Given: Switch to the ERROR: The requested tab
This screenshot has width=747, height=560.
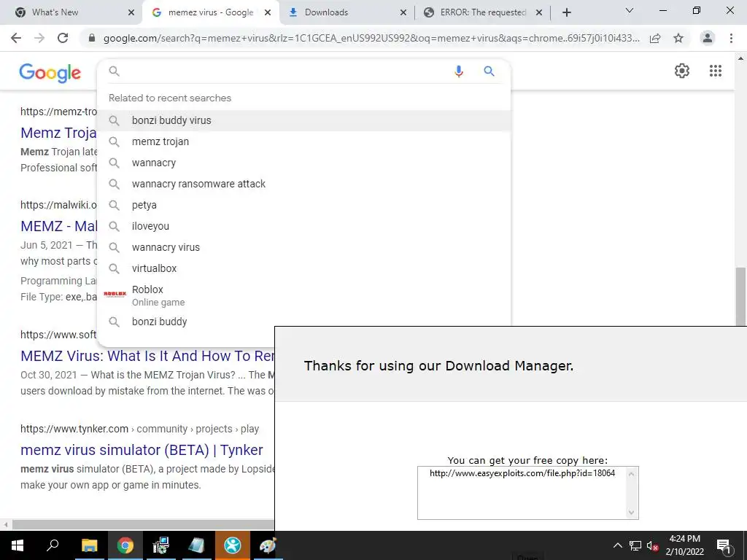Looking at the screenshot, I should [483, 12].
